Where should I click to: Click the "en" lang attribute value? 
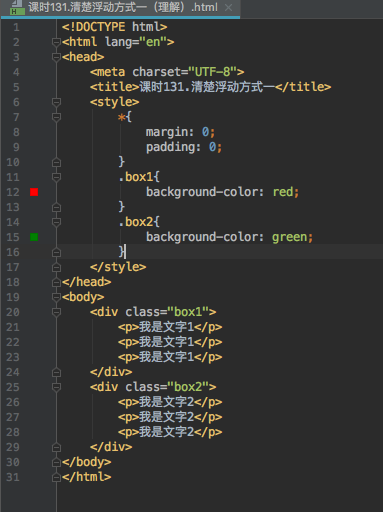153,42
